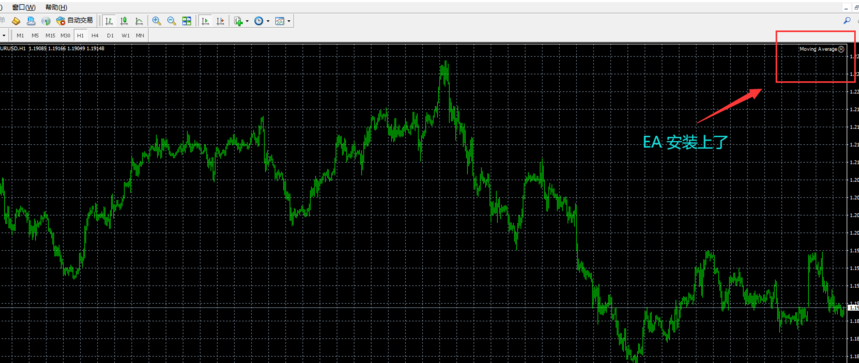Screen dimensions: 859x363
Task: Click the 自动交易 AutoTrading button
Action: [x=75, y=21]
